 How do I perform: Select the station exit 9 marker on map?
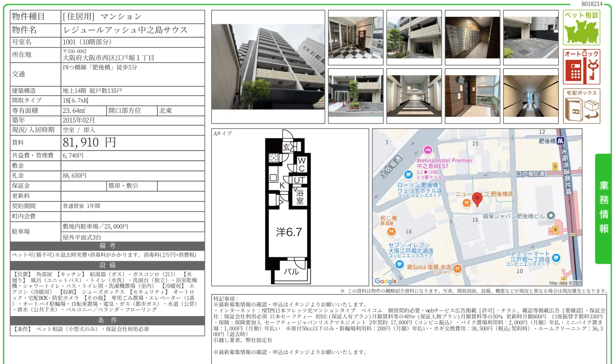click(555, 167)
